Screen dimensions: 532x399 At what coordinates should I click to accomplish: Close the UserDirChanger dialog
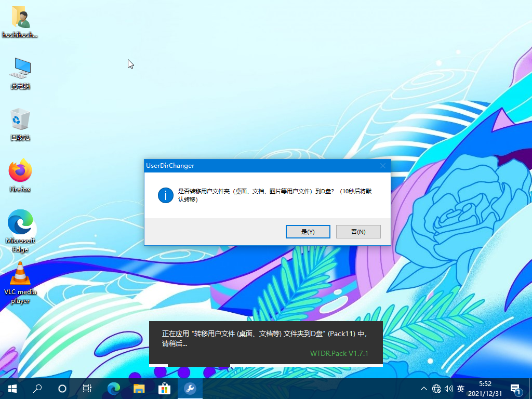coord(383,166)
